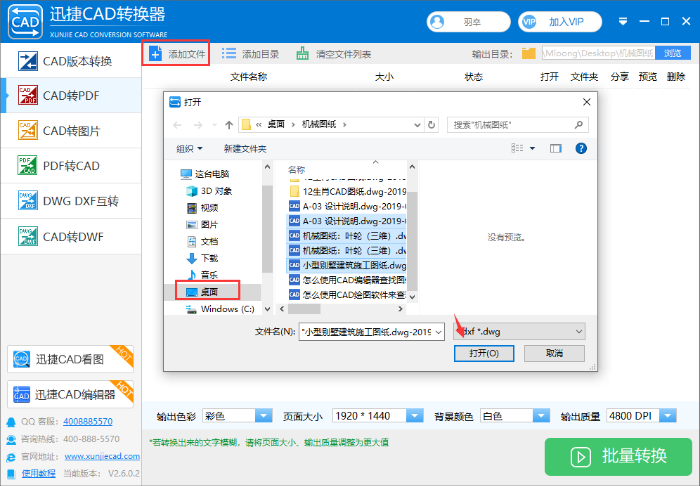Click the 取消 button
The width and height of the screenshot is (700, 486).
pyautogui.click(x=554, y=353)
